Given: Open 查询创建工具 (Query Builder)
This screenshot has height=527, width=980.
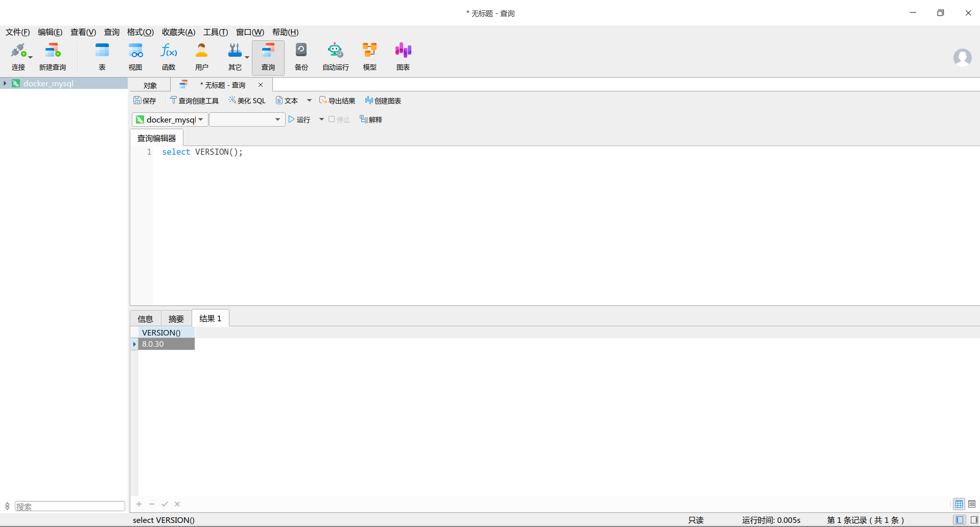Looking at the screenshot, I should tap(194, 101).
